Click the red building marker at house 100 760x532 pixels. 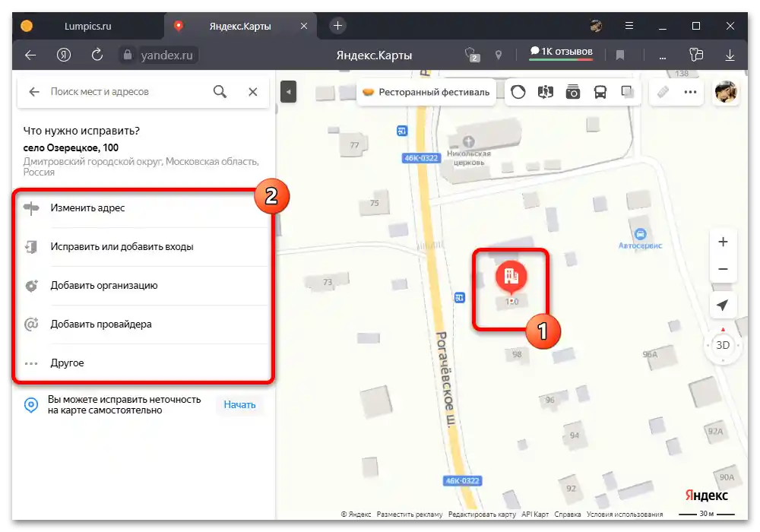point(511,277)
